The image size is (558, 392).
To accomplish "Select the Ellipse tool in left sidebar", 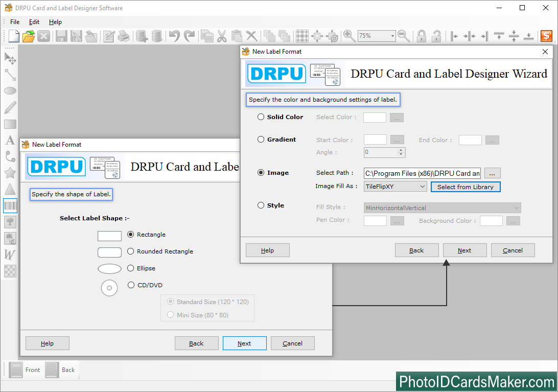I will point(10,91).
